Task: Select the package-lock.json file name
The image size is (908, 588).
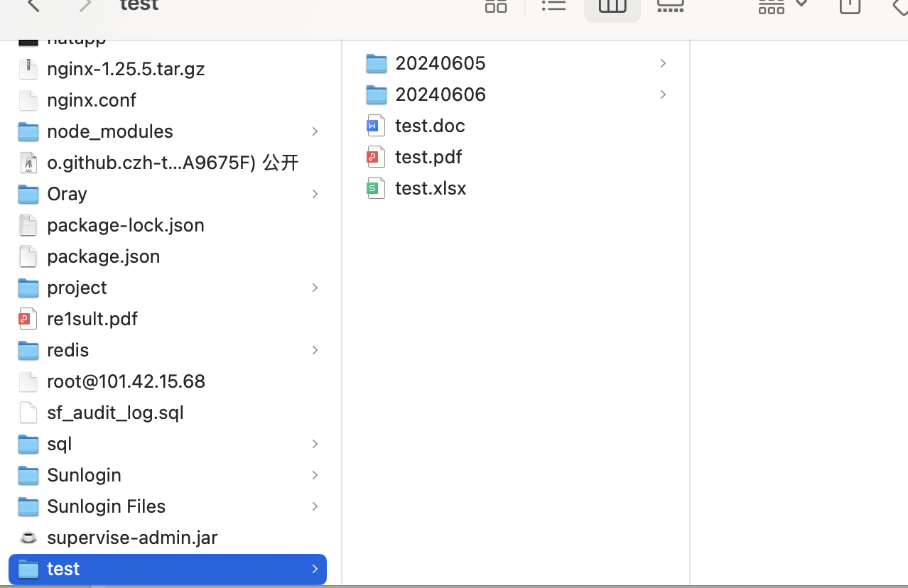Action: (x=126, y=225)
